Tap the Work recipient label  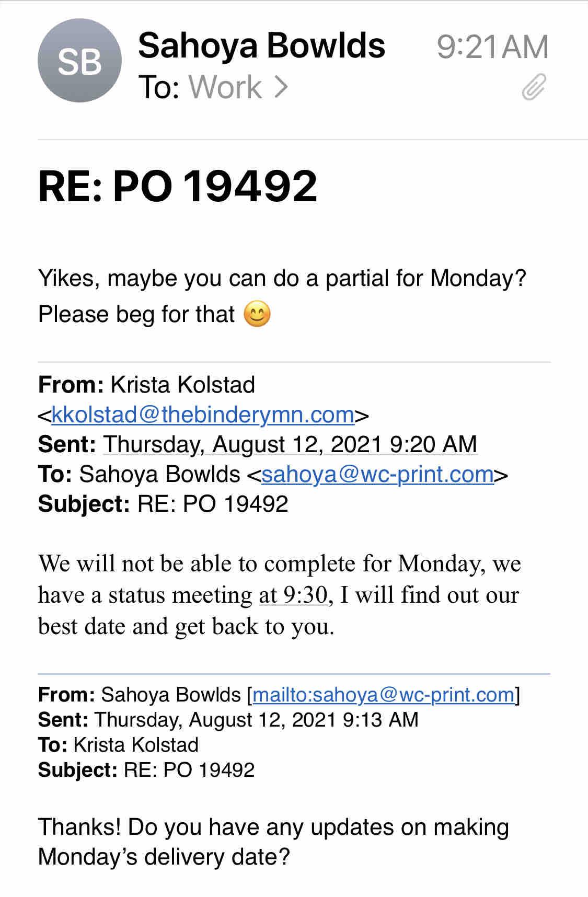225,87
